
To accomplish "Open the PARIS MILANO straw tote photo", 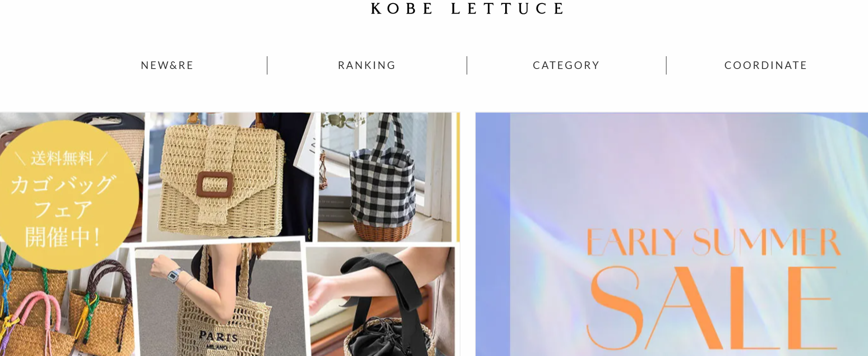I will coord(220,302).
